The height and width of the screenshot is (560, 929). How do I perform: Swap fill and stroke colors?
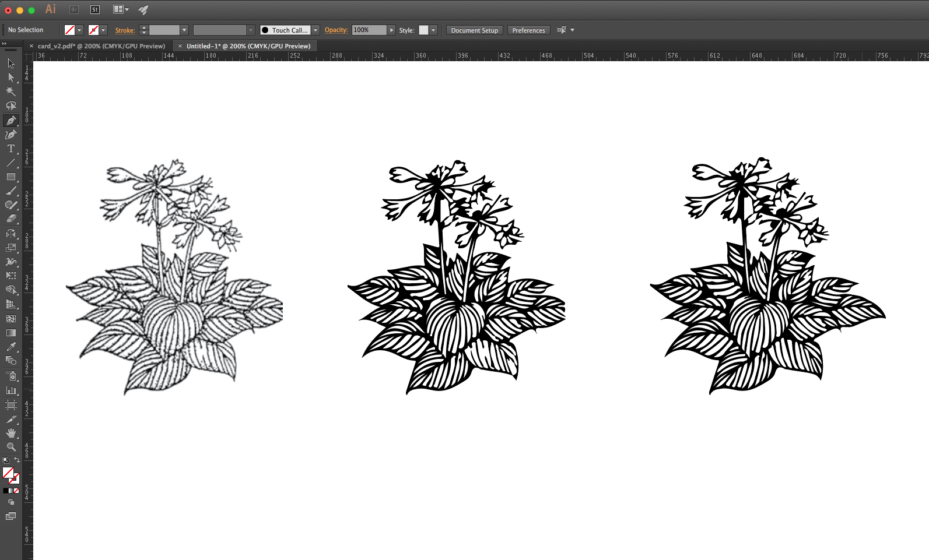pyautogui.click(x=17, y=460)
